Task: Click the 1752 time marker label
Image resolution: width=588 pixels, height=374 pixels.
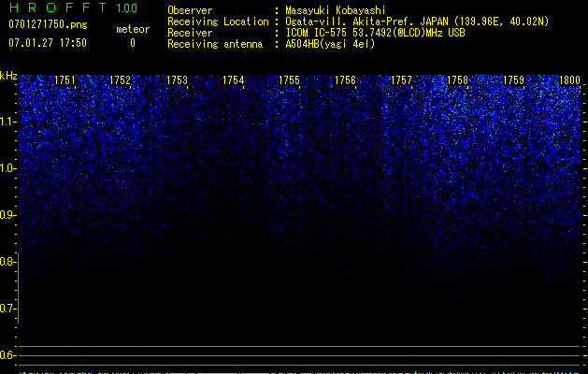Action: [x=120, y=80]
